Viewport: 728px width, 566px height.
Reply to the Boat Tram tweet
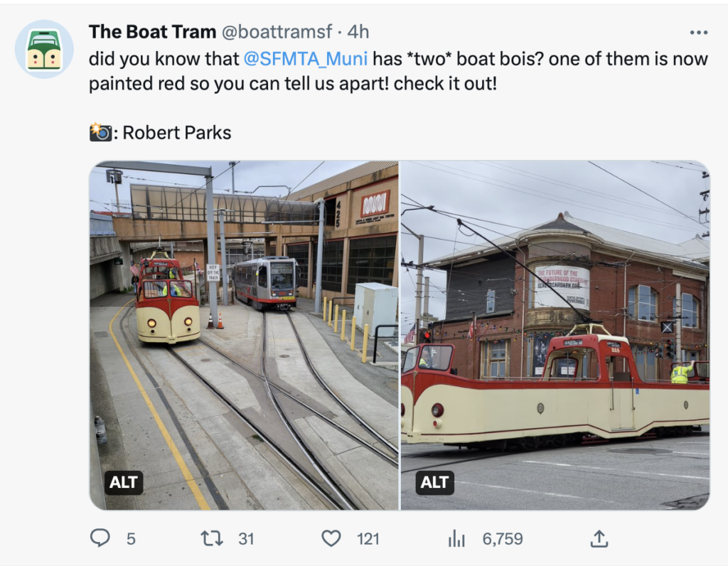(100, 538)
